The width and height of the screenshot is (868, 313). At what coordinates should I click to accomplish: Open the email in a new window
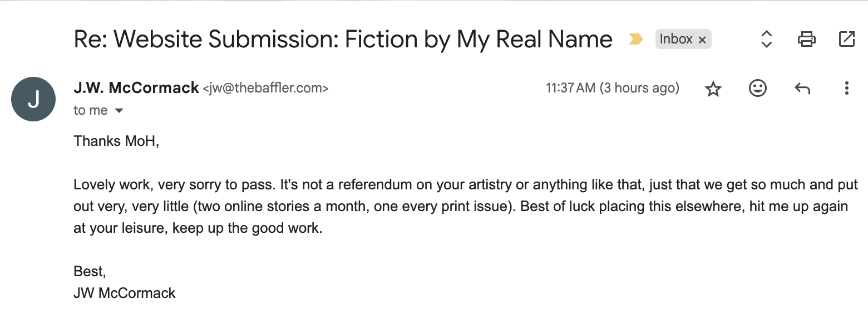tap(846, 39)
